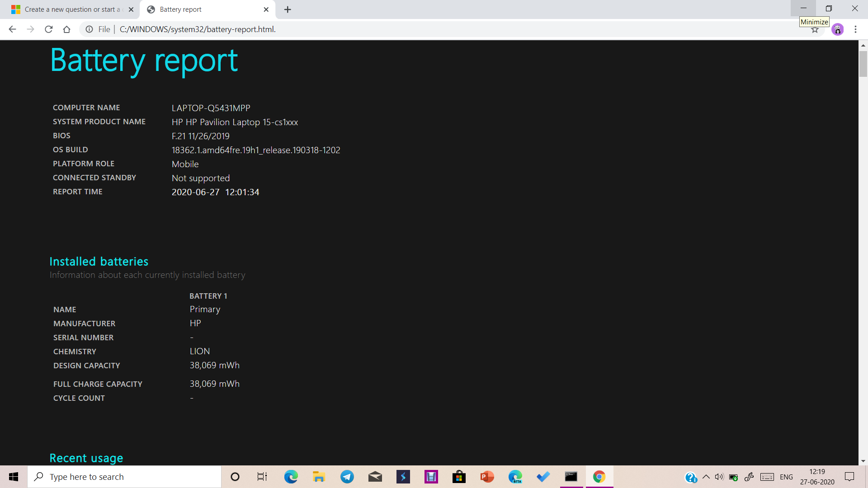Open File Explorer from taskbar
Screen dimensions: 868x488
[x=319, y=477]
